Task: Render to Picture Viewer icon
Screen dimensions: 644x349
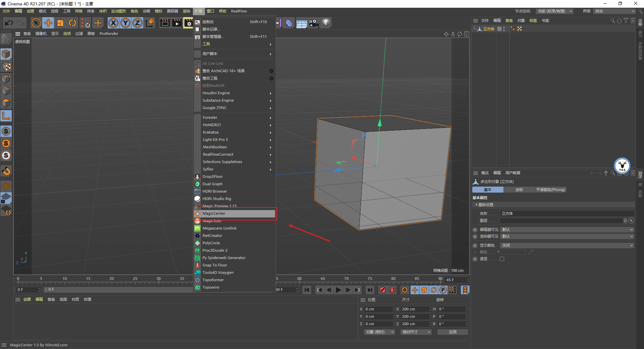Action: pos(177,23)
